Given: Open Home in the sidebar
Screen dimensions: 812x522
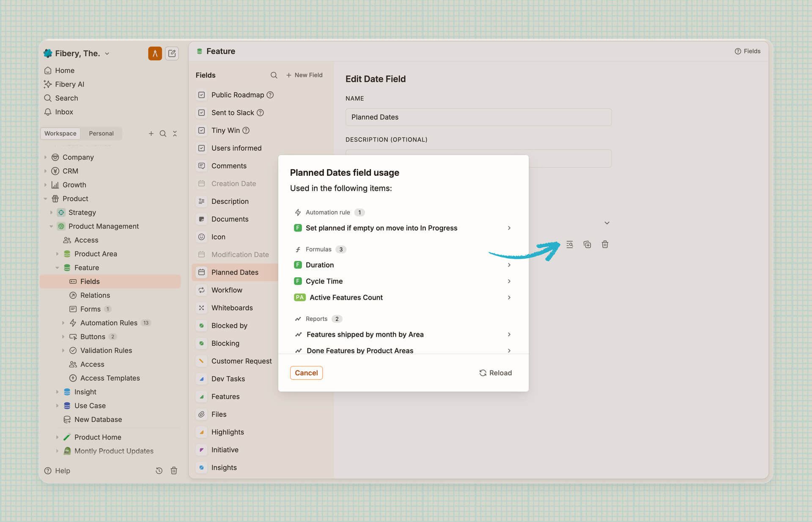Looking at the screenshot, I should 65,71.
